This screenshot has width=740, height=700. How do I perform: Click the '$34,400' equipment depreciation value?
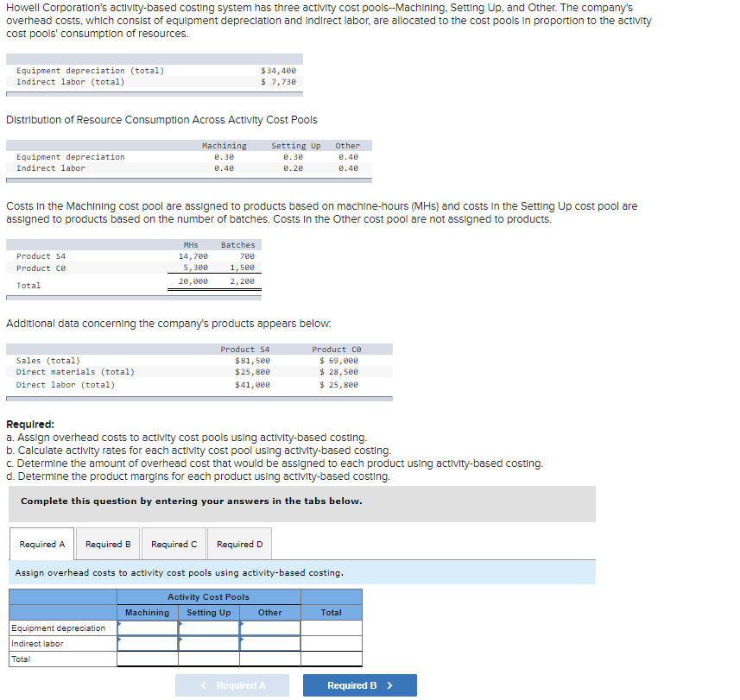(x=278, y=71)
